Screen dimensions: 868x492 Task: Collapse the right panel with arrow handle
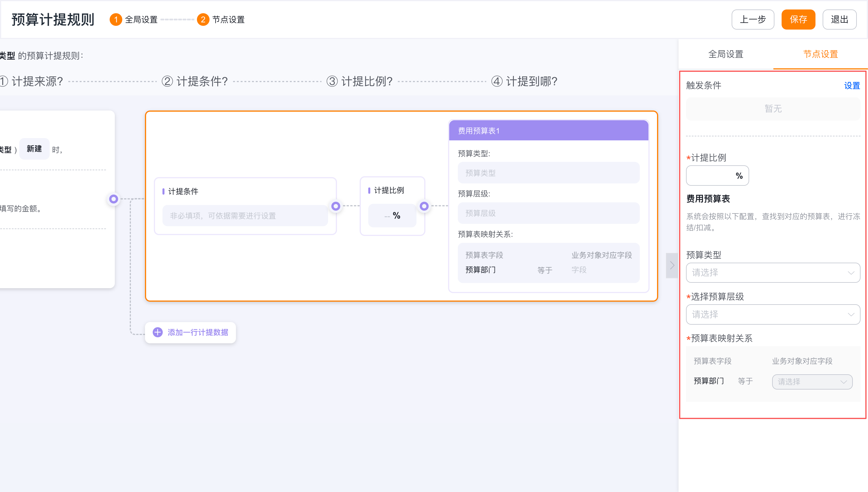point(672,265)
